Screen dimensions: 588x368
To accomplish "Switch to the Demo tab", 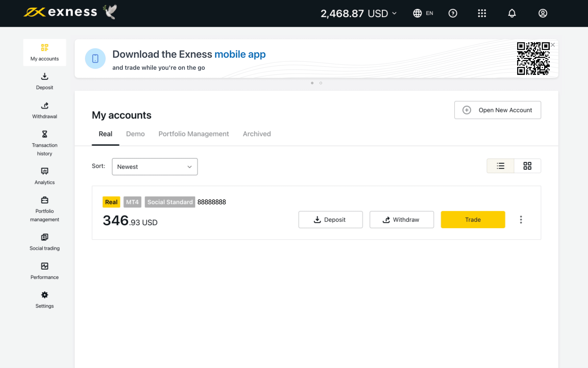I will [135, 134].
